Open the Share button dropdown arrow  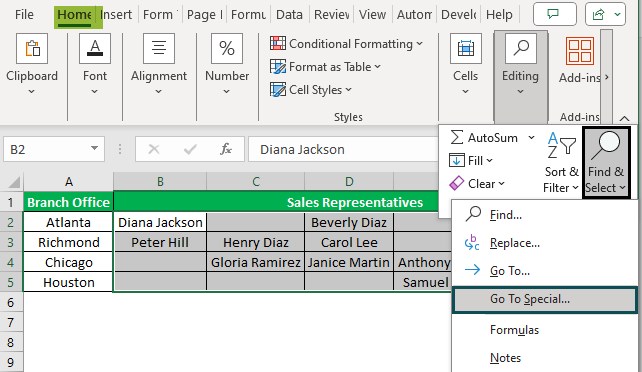click(x=617, y=15)
